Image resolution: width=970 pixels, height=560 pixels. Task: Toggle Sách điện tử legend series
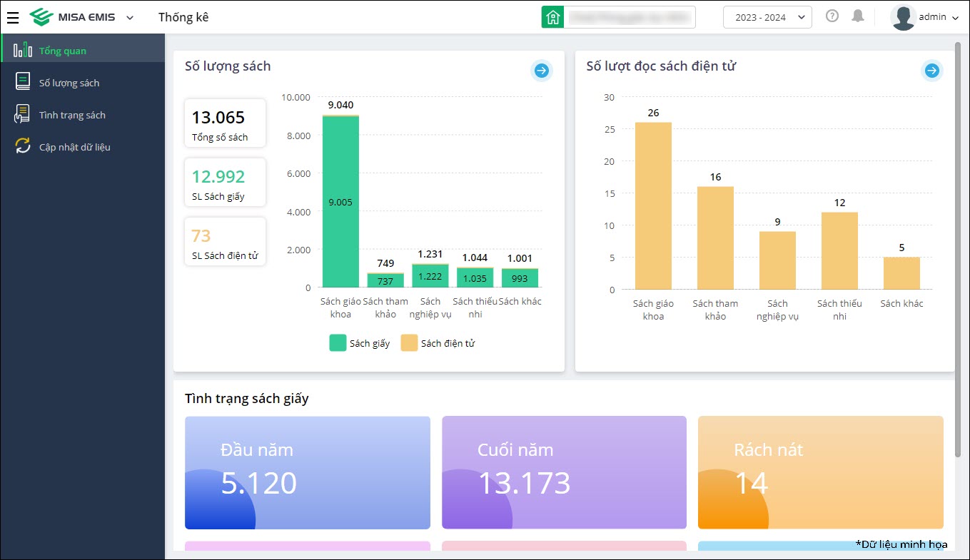click(x=437, y=343)
